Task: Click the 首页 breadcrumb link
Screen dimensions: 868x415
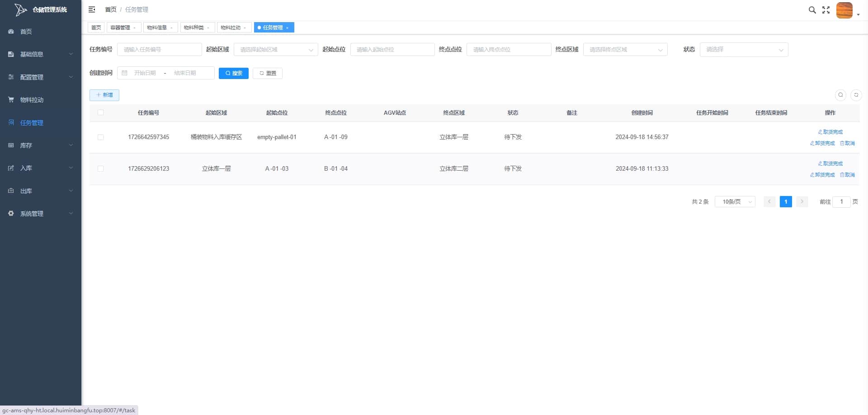Action: [x=111, y=9]
